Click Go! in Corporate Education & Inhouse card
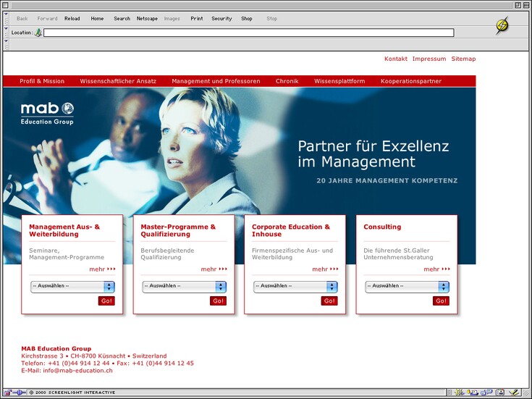The image size is (532, 399). click(329, 301)
